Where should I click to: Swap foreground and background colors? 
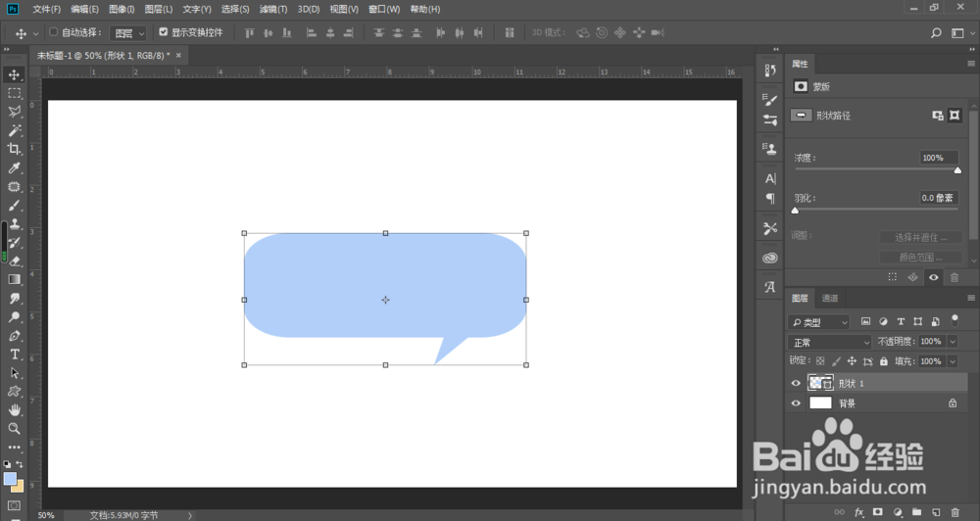[20, 464]
